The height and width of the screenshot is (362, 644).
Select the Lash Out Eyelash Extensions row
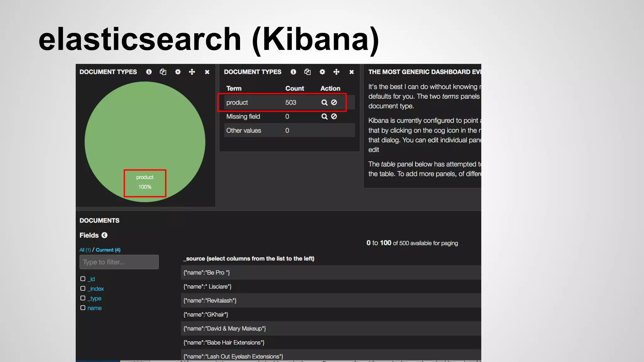tap(331, 355)
